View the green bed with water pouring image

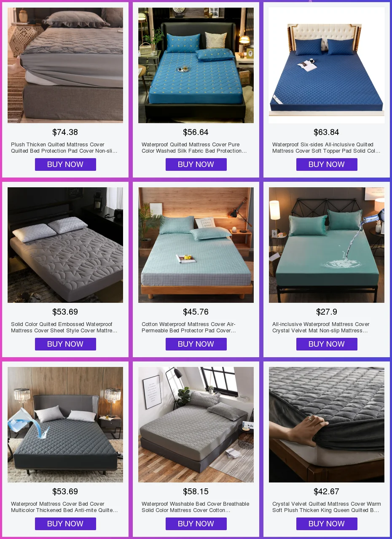(x=327, y=245)
